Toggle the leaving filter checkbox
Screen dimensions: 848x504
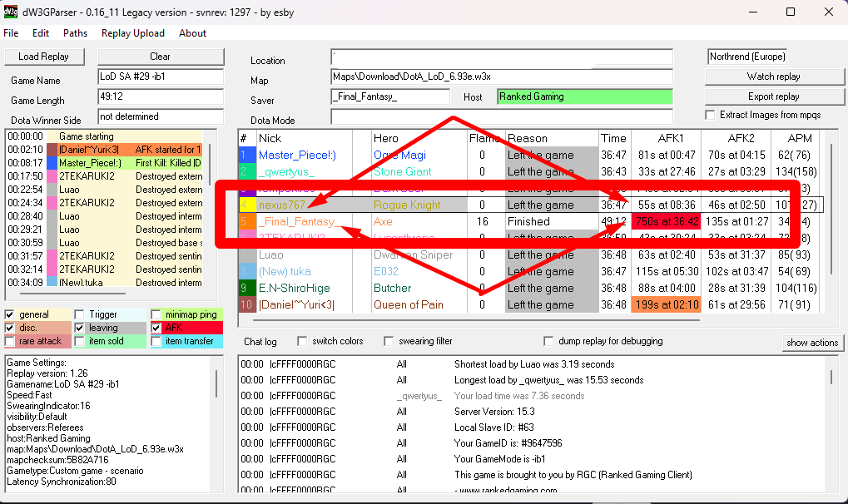[x=80, y=328]
